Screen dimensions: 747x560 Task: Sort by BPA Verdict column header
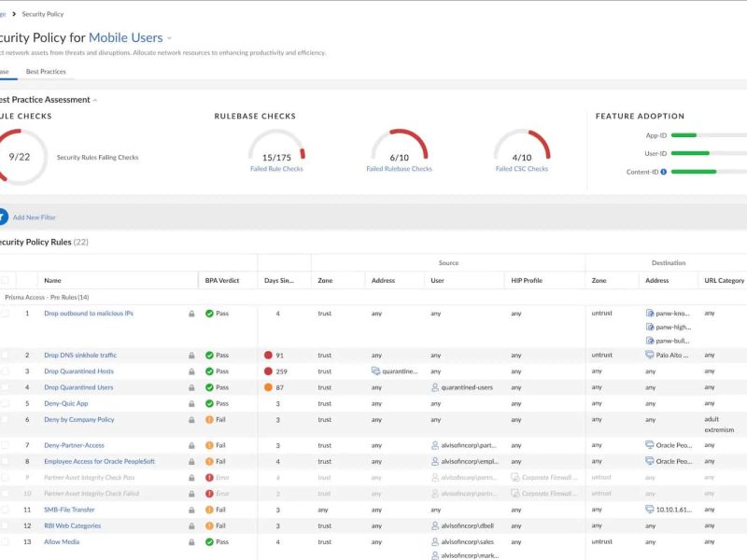coord(222,281)
